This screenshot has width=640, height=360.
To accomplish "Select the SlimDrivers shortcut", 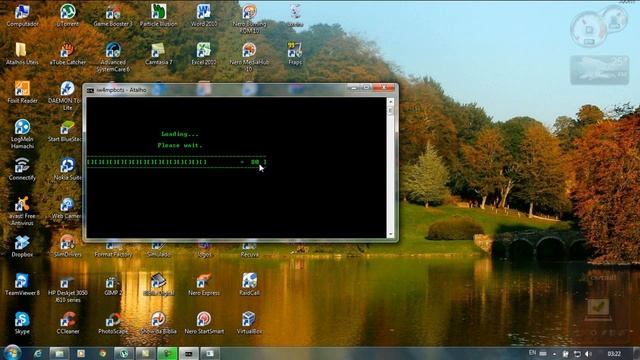I will [67, 247].
